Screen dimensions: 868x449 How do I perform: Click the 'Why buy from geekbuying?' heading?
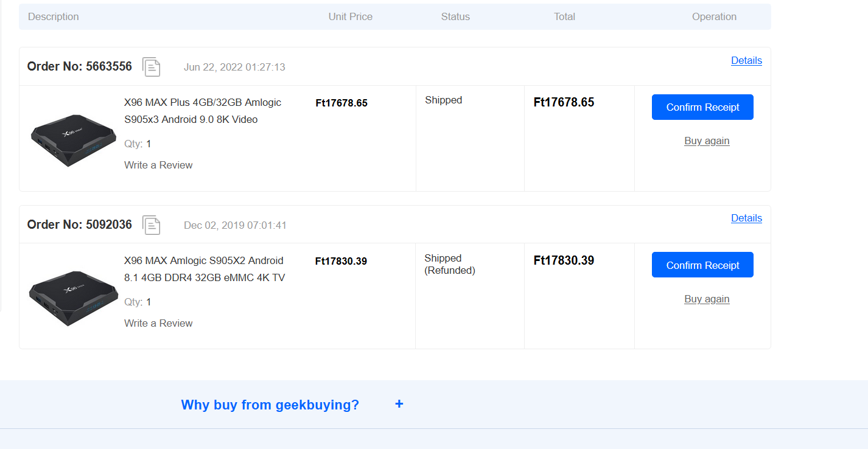coord(270,405)
